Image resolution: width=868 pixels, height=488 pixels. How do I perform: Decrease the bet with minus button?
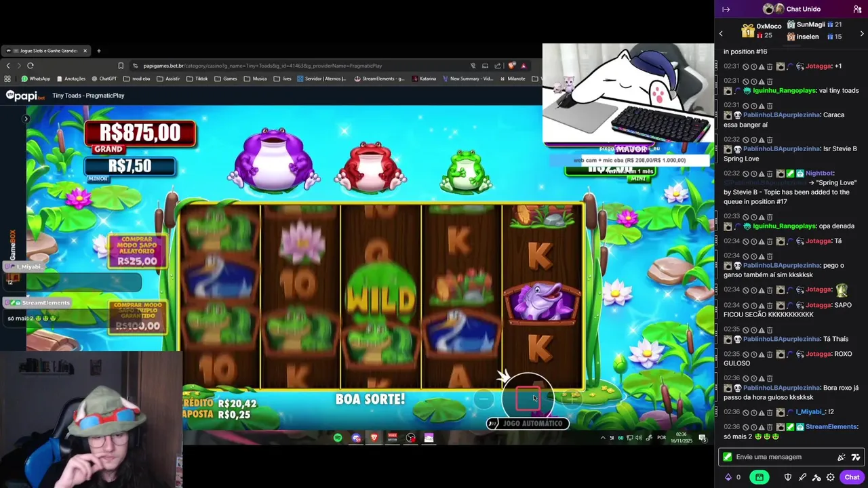click(483, 399)
